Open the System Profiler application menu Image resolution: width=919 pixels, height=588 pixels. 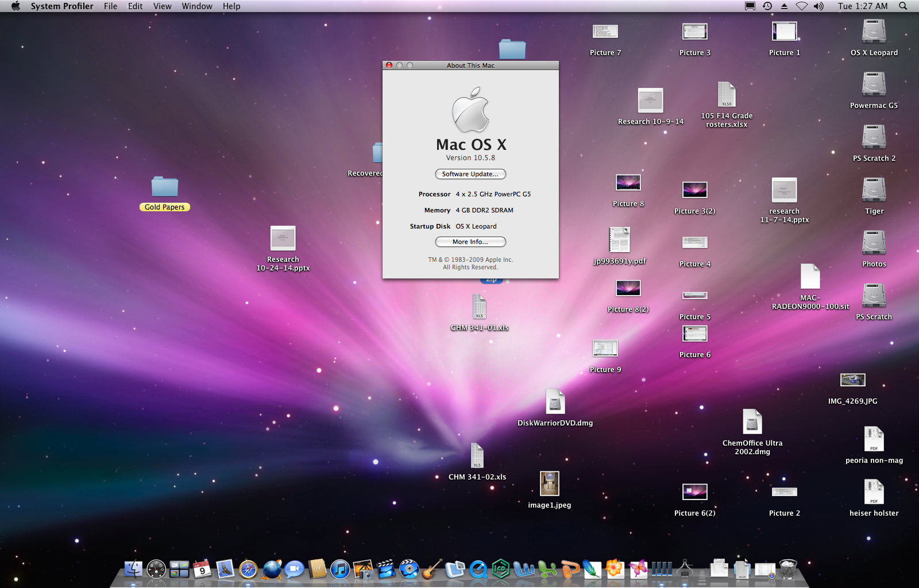click(62, 6)
